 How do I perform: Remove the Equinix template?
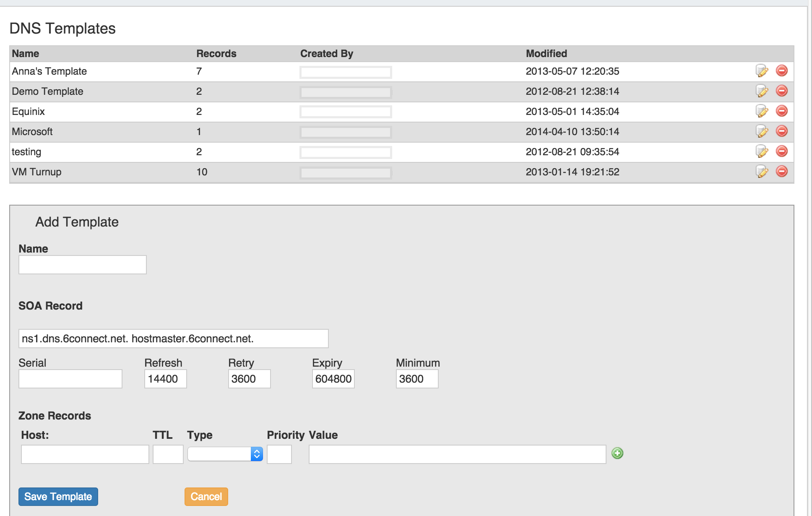click(781, 111)
